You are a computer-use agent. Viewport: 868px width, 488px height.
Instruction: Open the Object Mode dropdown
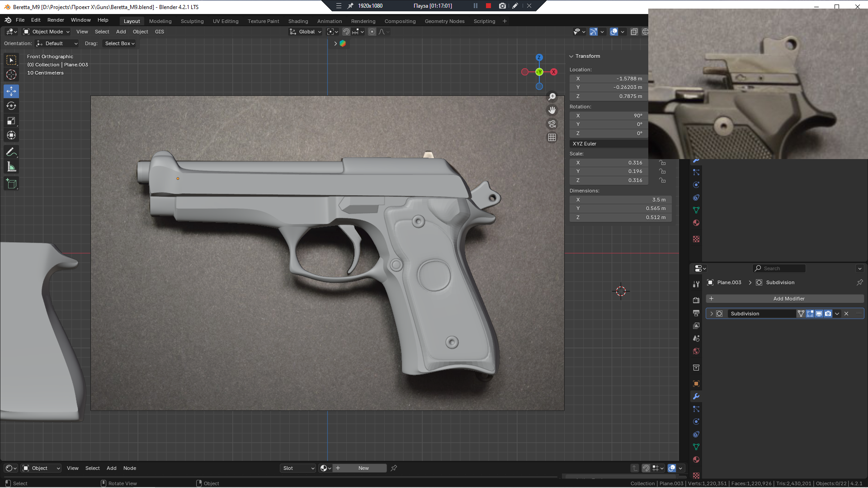[47, 32]
